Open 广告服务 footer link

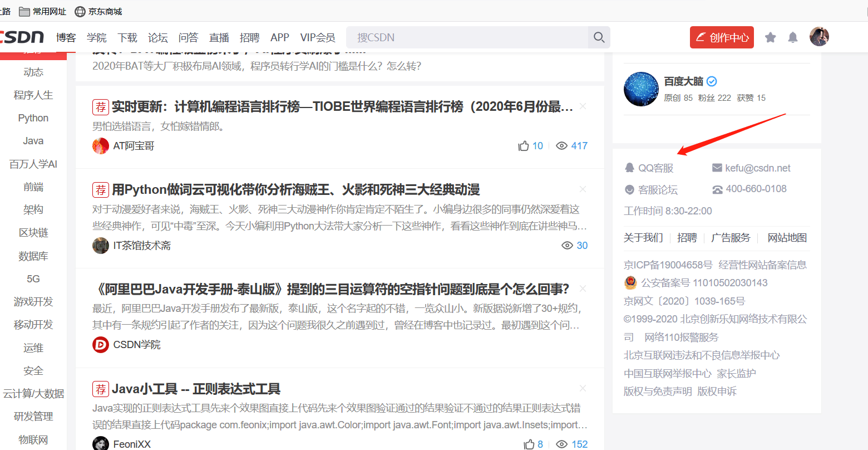[x=731, y=238]
